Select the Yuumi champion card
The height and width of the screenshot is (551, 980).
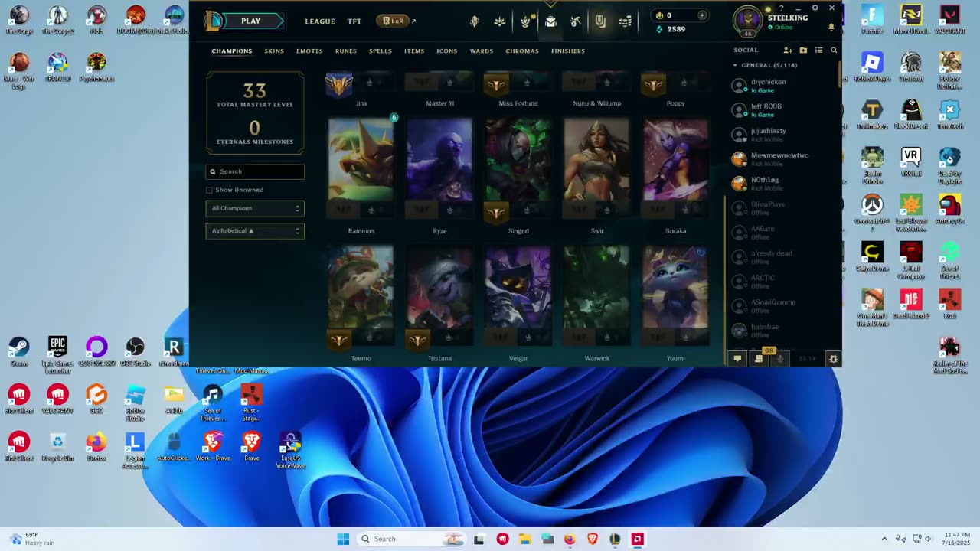(x=675, y=296)
